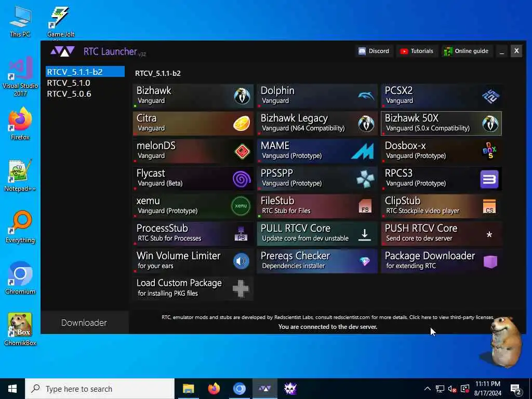The width and height of the screenshot is (532, 399).
Task: Click the RTC Launcher taskbar icon
Action: [264, 389]
